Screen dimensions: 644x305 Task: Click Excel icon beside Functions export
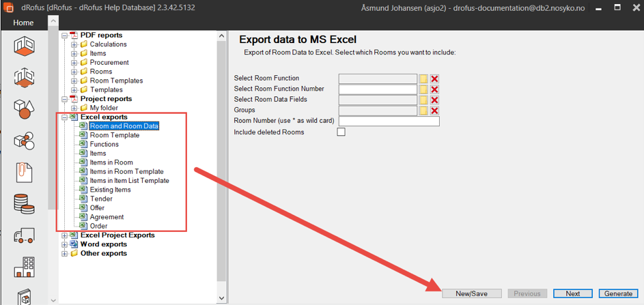83,144
